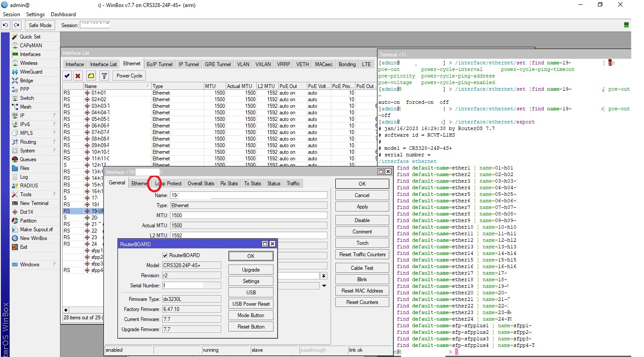This screenshot has width=644, height=357.
Task: Open PPP in sidebar
Action: coord(25,89)
